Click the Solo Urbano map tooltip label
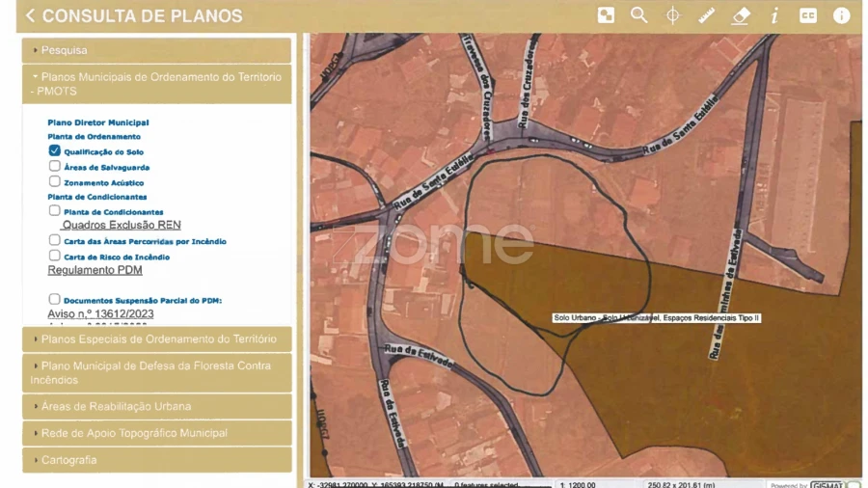 click(657, 317)
